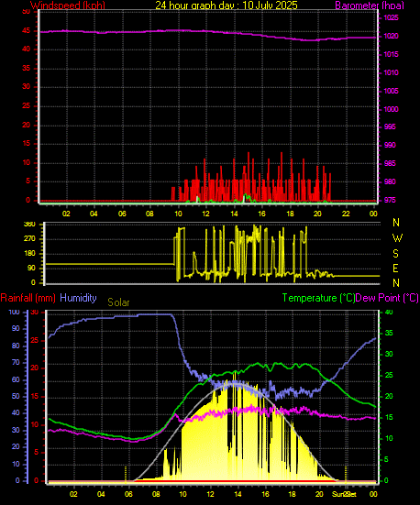Click the '24 hour graph day : 10 July 2025' title
This screenshot has height=505, width=420.
tap(227, 5)
